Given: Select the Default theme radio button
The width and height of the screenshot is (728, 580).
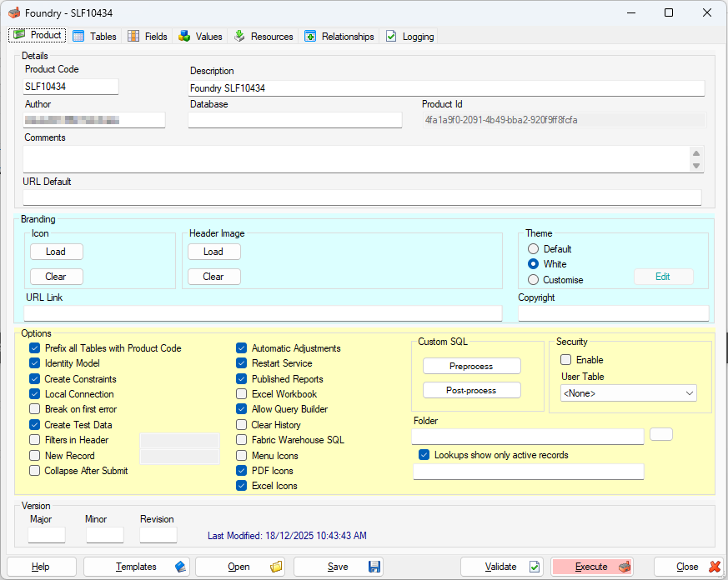Looking at the screenshot, I should (x=534, y=249).
